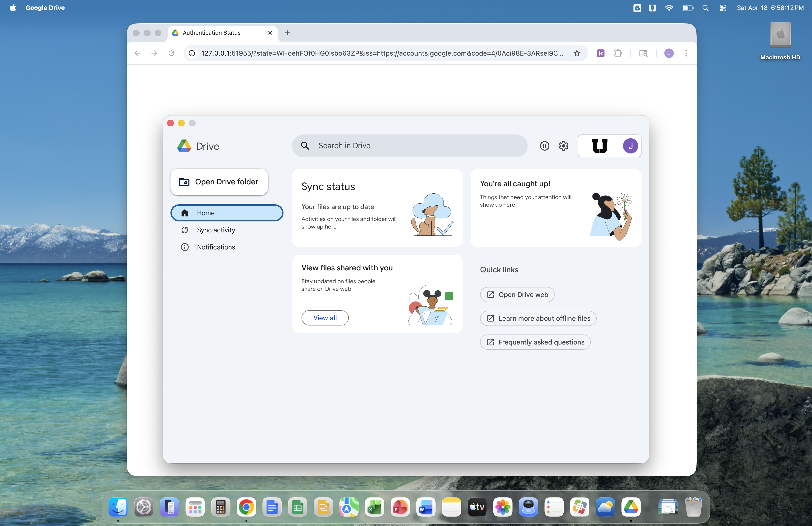Open a new Chrome tab
812x526 pixels.
(x=287, y=33)
